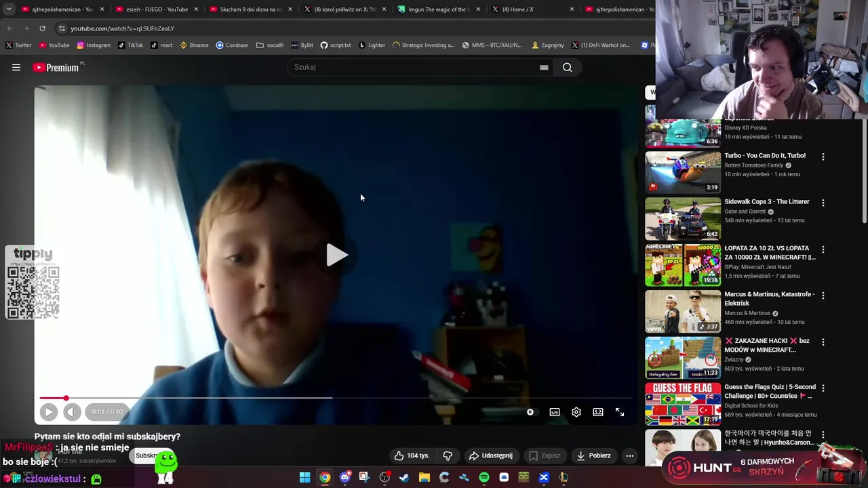Open the Coinbase bookmark
This screenshot has height=488, width=868.
click(x=232, y=45)
